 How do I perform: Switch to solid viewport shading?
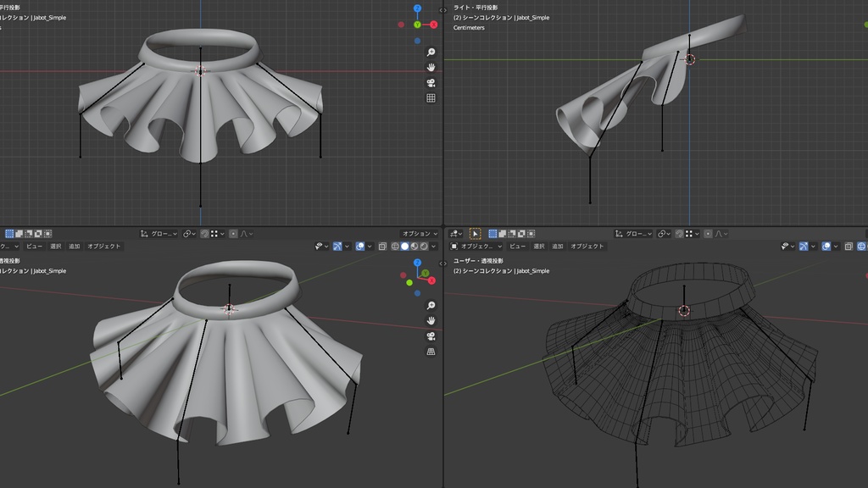404,246
